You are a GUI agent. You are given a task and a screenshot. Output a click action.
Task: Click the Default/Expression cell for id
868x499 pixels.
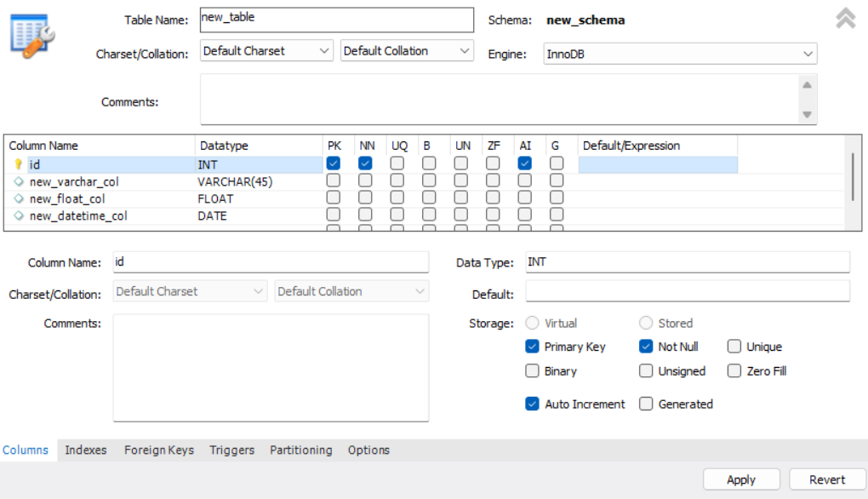click(658, 164)
